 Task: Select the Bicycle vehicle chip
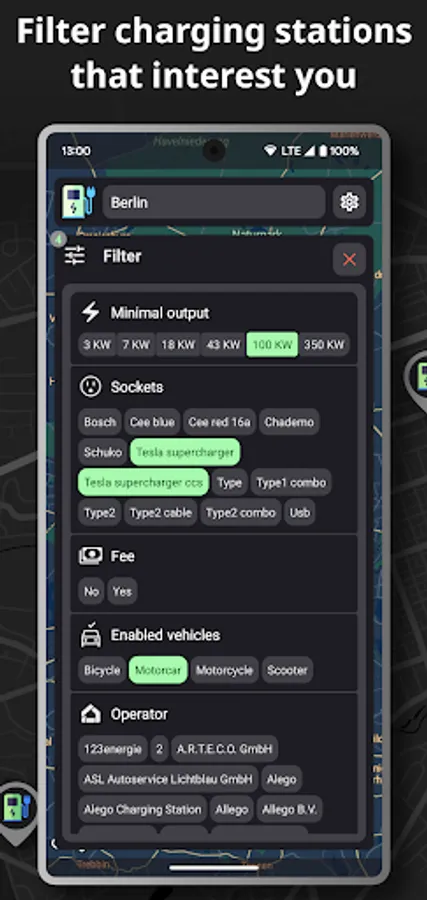point(102,670)
